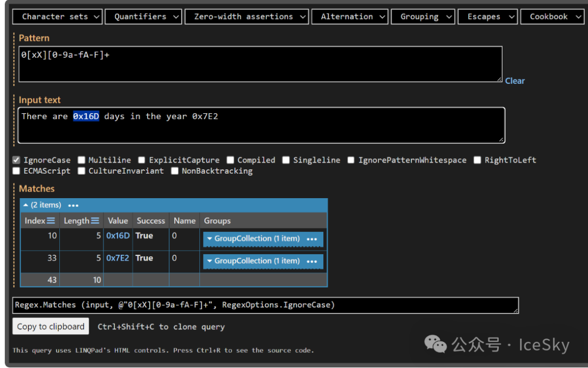This screenshot has width=588, height=368.
Task: Toggle the NonBacktracking checkbox
Action: [175, 171]
